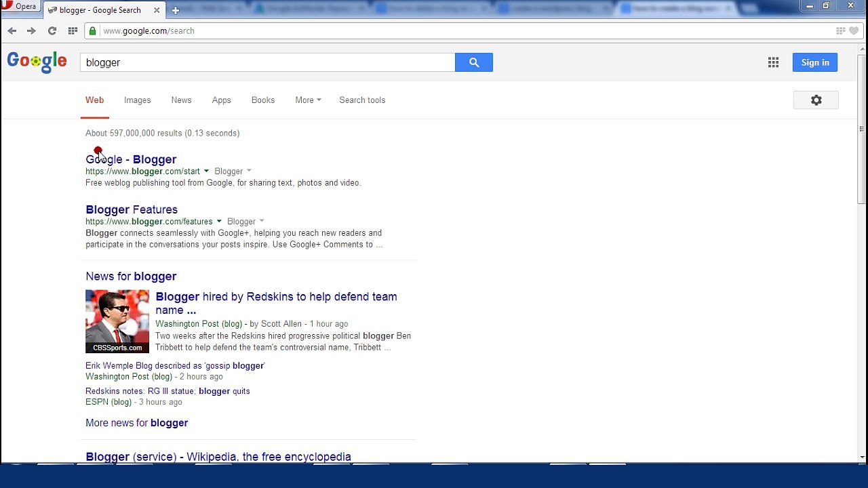Click the 'Blogger connects seamlessly with Google+' snippet
The width and height of the screenshot is (868, 488).
(x=234, y=239)
